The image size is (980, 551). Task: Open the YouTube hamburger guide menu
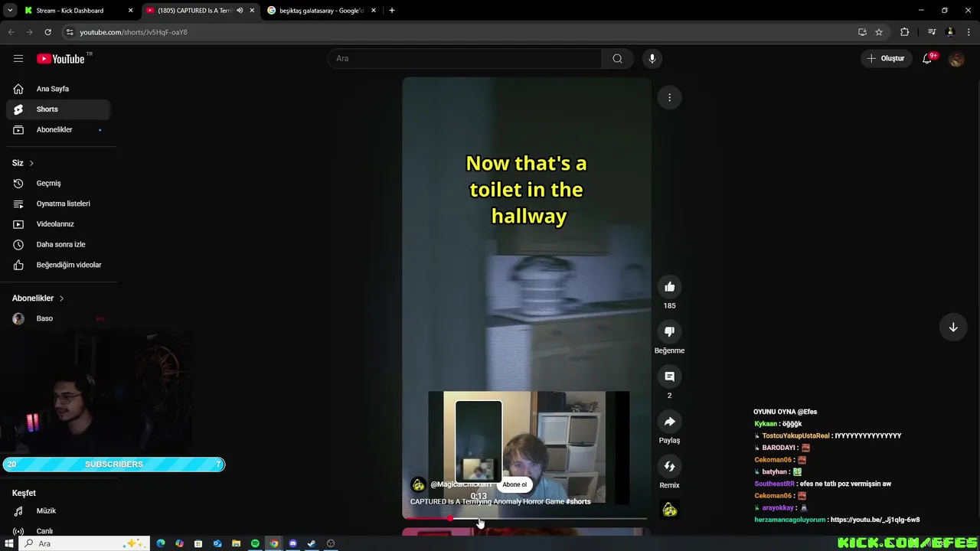[x=18, y=58]
